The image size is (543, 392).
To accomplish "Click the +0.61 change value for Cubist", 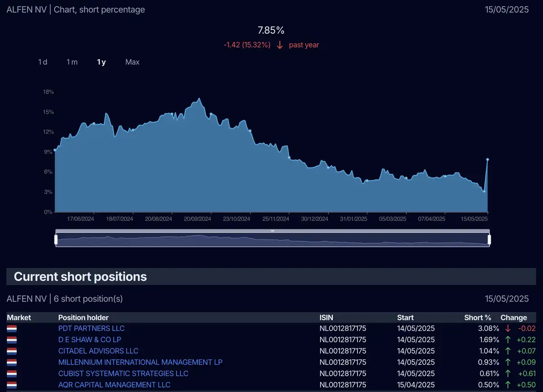I will click(x=526, y=373).
